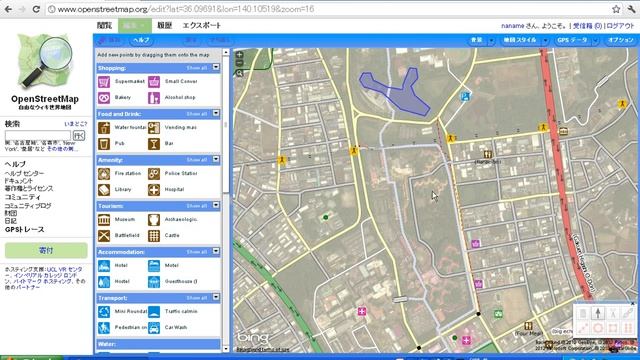Zoom out with the map minus button

coord(240,63)
